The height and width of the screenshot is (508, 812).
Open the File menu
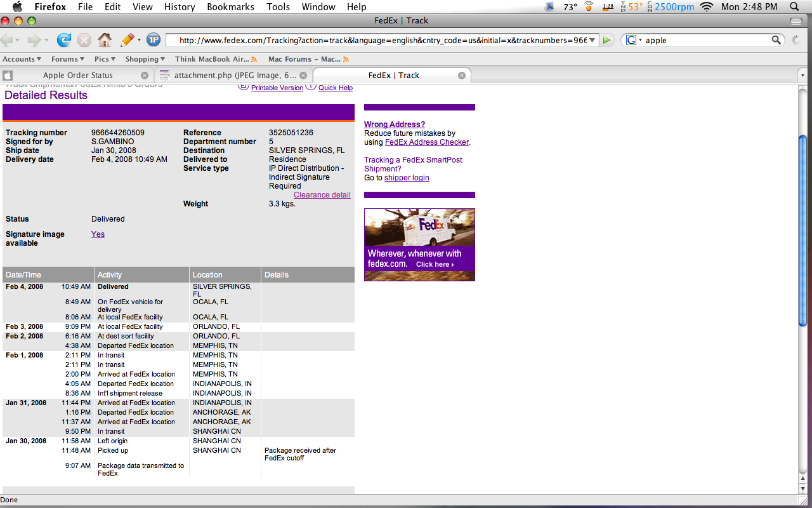(85, 7)
